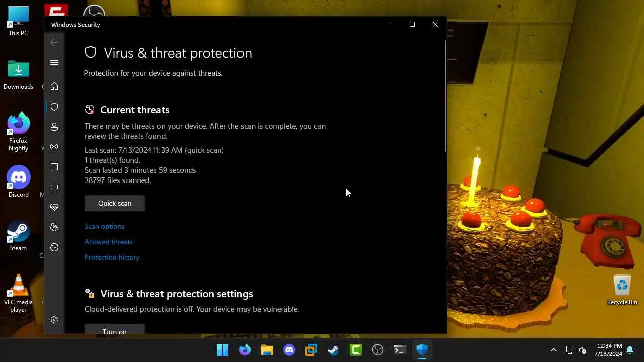
Task: Click 'Cloud-delivered protection is off' message
Action: 192,309
